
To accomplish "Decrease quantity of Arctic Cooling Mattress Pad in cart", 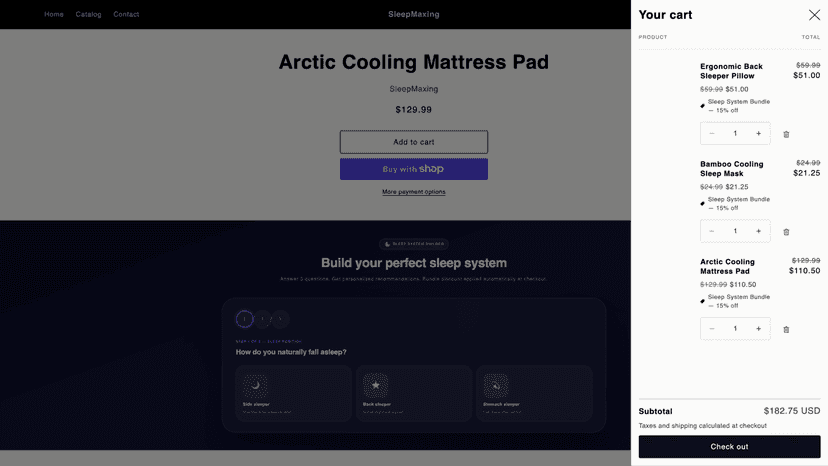I will (712, 329).
